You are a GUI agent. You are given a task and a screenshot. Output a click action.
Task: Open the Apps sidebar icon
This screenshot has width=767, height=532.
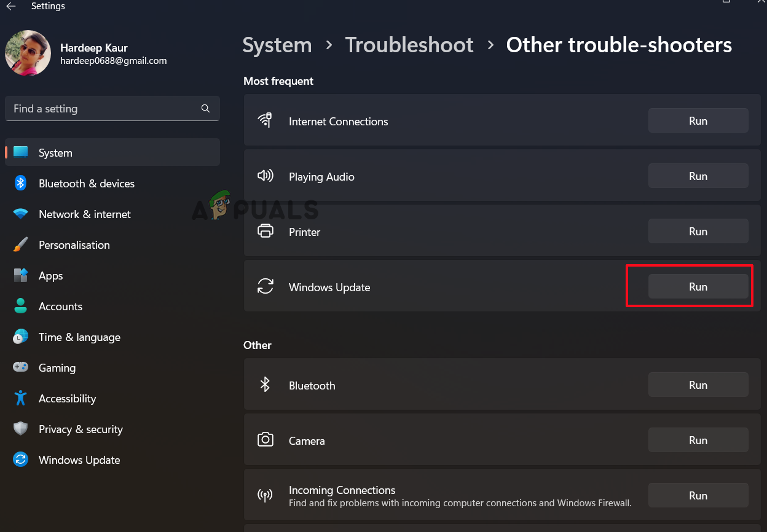pos(21,275)
